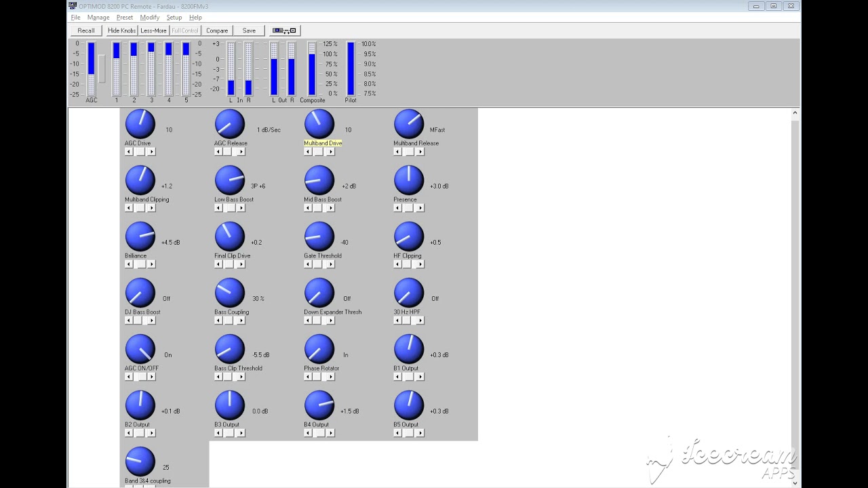Click the Multiband Release knob
868x488 pixels.
tap(409, 124)
